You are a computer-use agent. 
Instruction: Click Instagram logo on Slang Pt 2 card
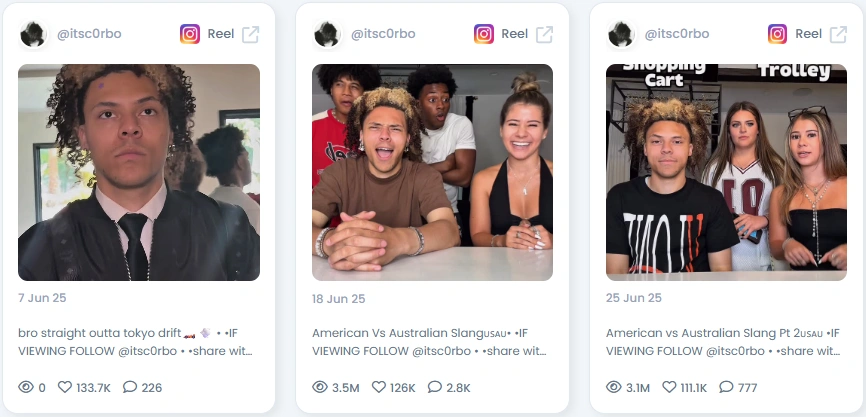click(777, 34)
